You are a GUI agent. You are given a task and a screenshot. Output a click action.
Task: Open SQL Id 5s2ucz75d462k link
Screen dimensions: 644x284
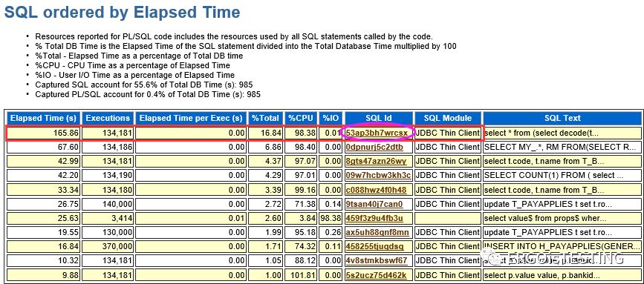(376, 274)
